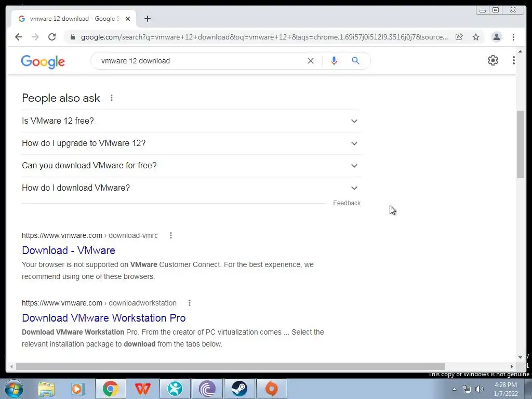Click the vmware.com download-vmrc URL
Image resolution: width=532 pixels, height=399 pixels.
(89, 235)
